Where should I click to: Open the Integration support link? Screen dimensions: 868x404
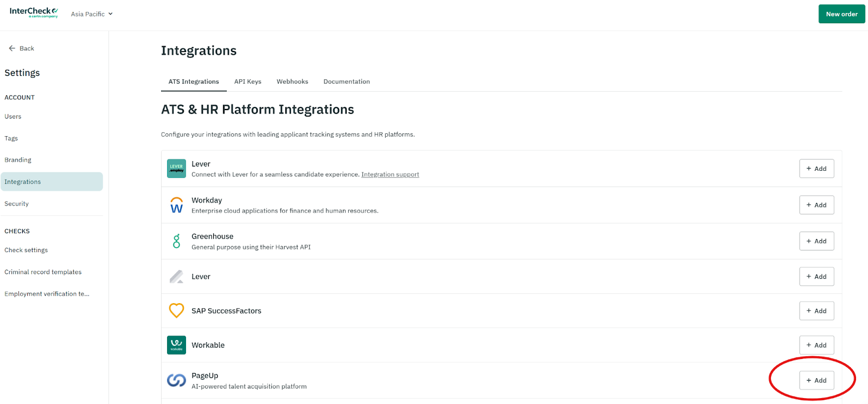390,175
